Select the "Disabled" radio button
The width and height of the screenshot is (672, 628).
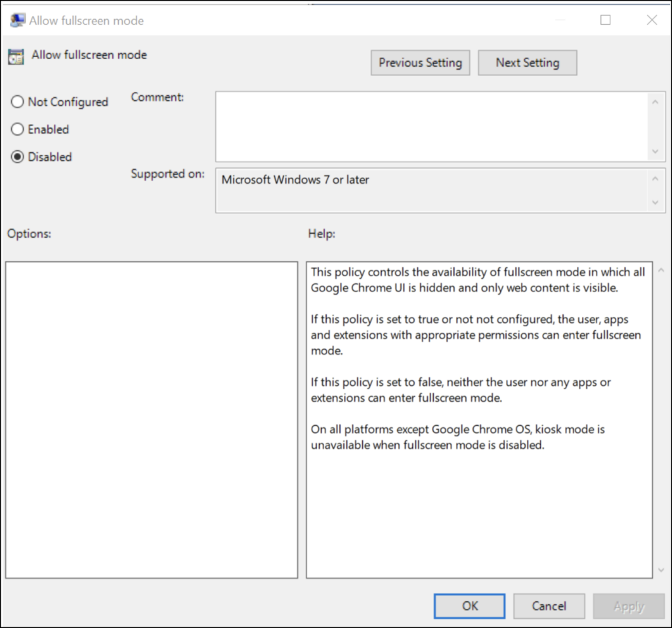click(17, 157)
